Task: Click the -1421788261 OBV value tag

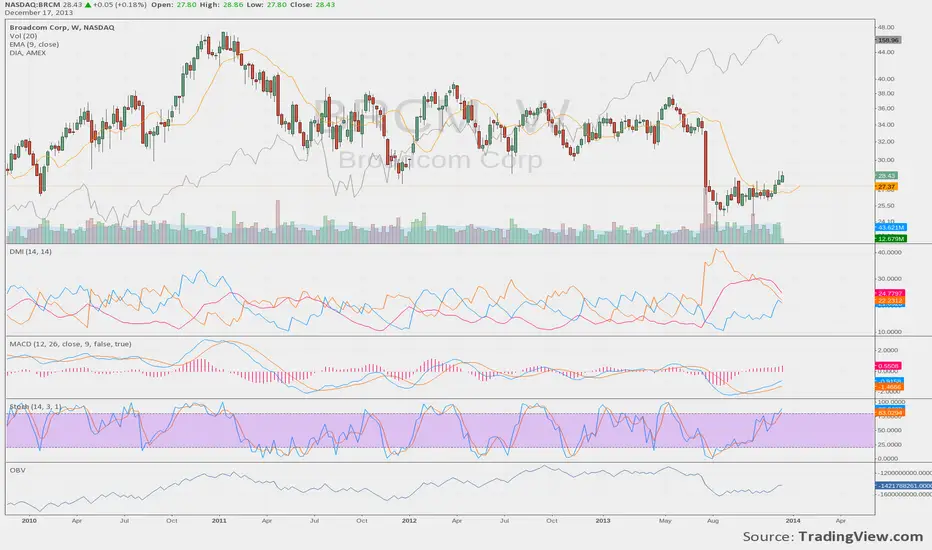Action: pos(903,486)
